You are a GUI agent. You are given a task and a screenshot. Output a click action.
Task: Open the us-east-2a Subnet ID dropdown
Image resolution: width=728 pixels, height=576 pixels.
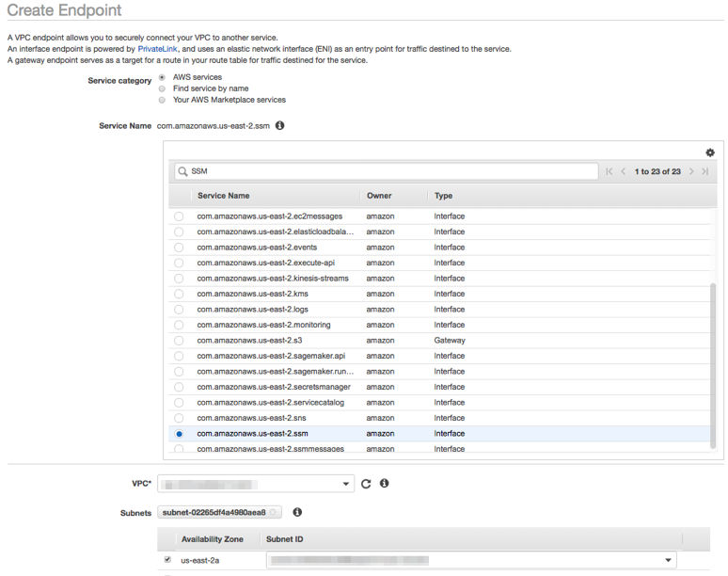[471, 560]
